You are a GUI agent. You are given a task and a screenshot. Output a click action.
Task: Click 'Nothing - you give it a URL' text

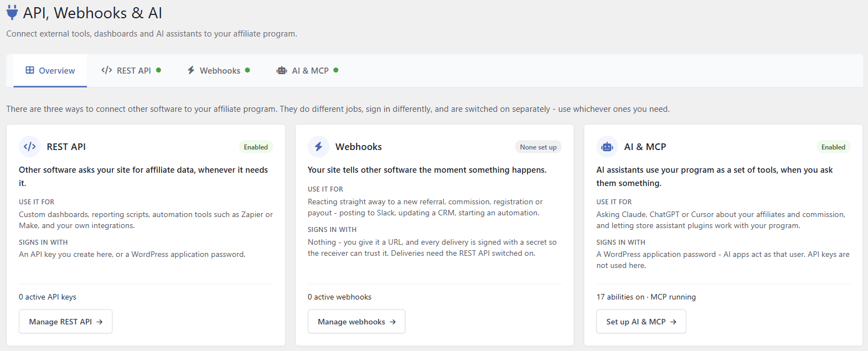[x=432, y=248]
